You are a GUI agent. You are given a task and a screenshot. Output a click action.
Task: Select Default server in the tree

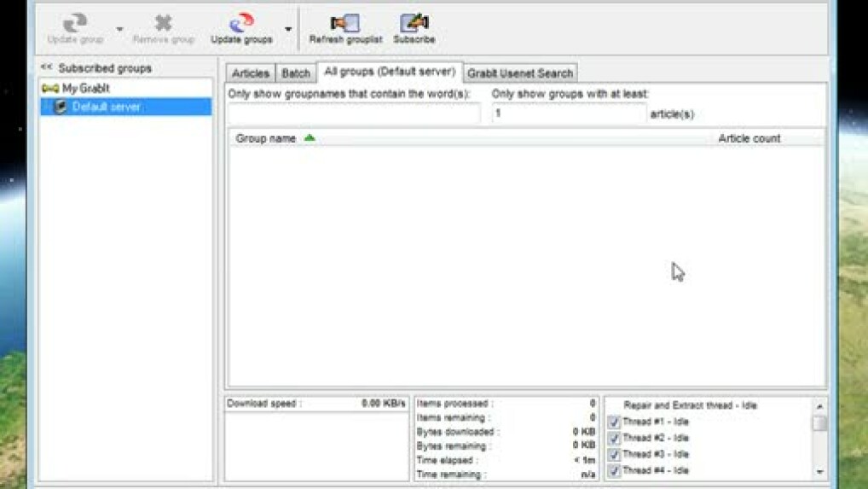coord(106,107)
